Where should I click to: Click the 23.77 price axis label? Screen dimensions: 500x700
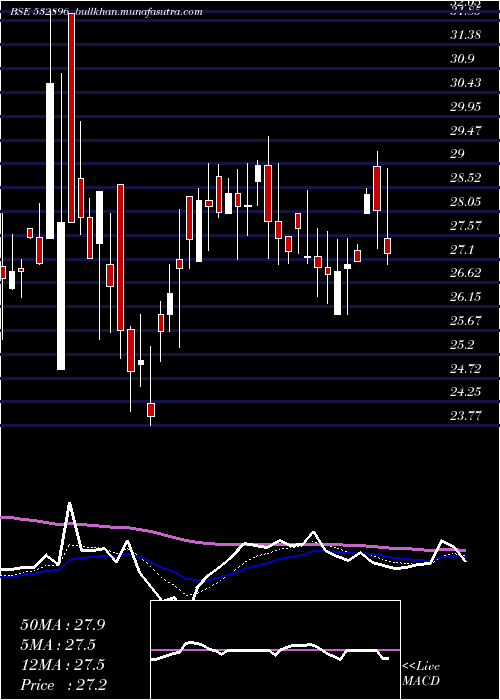tap(466, 416)
